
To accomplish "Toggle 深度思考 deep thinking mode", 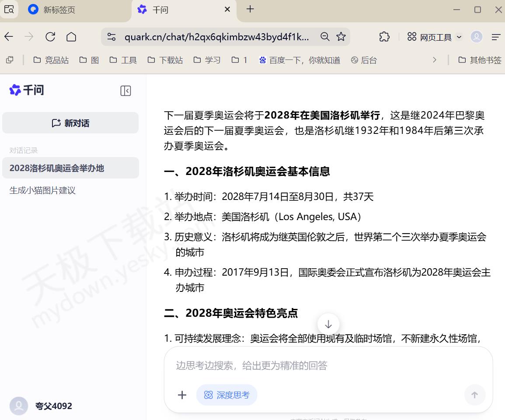I will (226, 395).
